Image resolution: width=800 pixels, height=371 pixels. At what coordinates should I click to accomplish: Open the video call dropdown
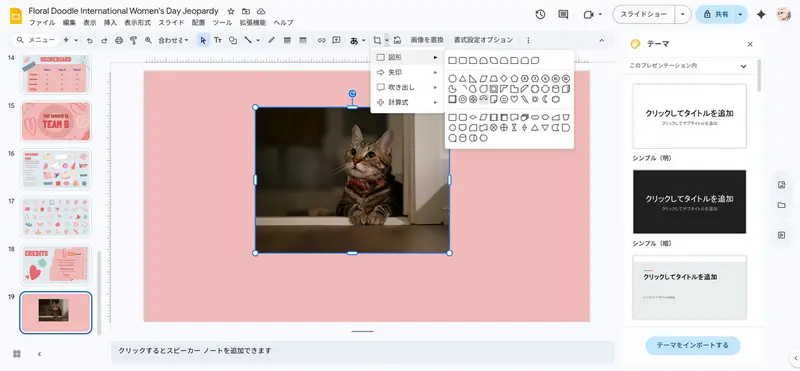point(601,14)
